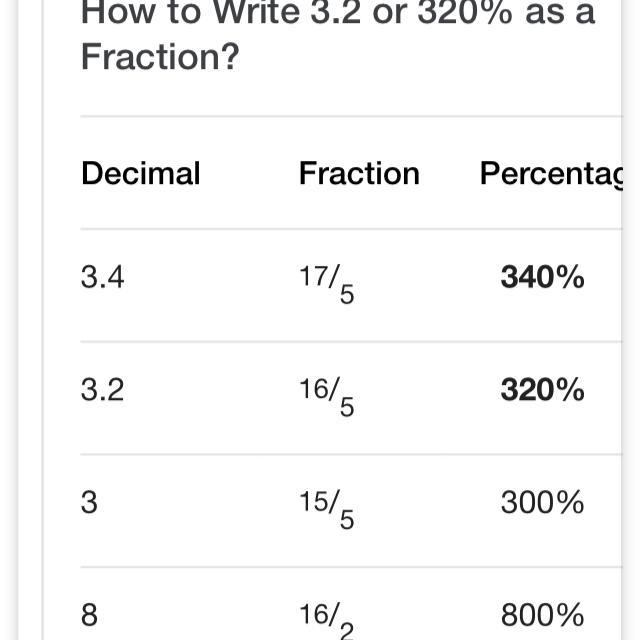Viewport: 640px width, 640px height.
Task: Click the decimal value 3 cell
Action: pos(89,502)
